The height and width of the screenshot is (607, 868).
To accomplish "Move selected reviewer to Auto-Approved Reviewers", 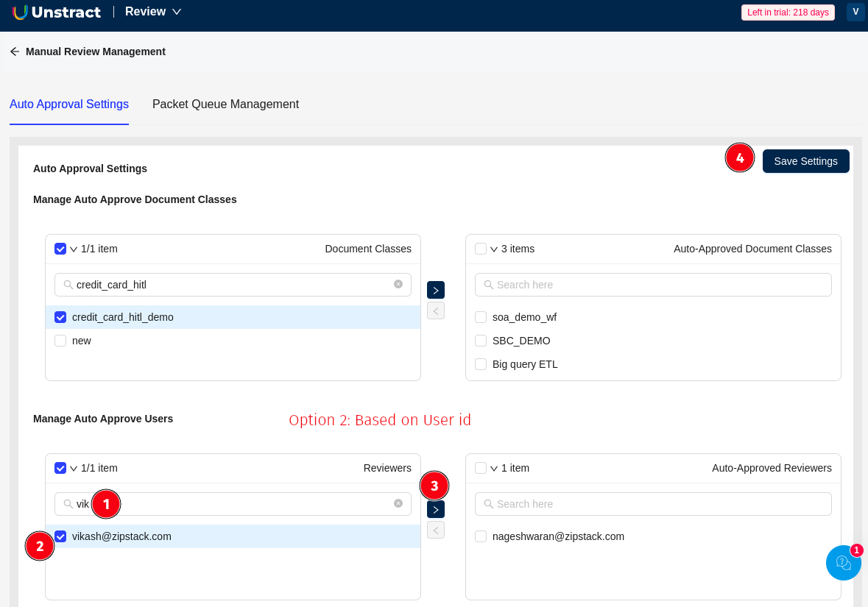I will [436, 509].
